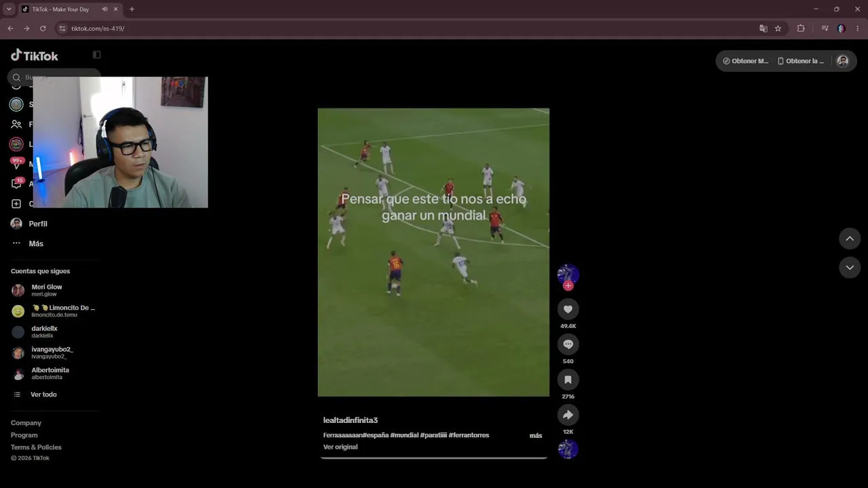Open the Chrome profile avatar in the toolbar

(841, 28)
